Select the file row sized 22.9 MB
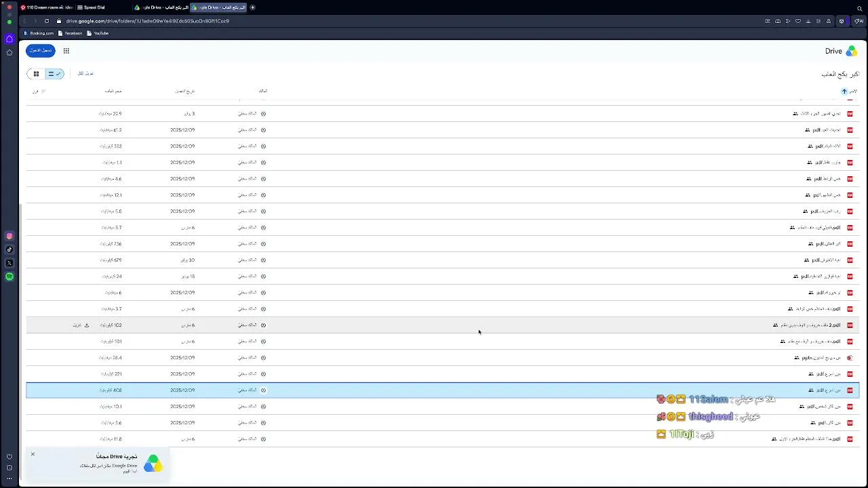 point(443,114)
